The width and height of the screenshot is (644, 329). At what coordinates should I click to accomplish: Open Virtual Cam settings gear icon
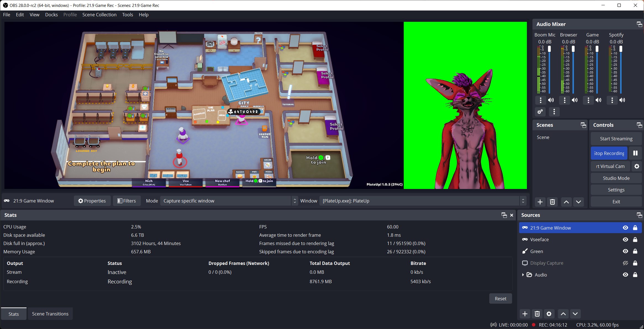(637, 166)
